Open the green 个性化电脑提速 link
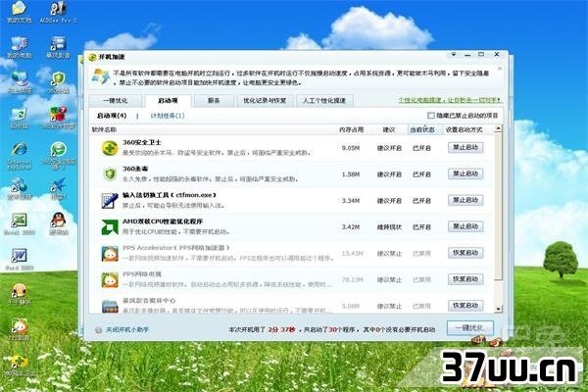Screen dimensions: 588x392 [x=449, y=100]
